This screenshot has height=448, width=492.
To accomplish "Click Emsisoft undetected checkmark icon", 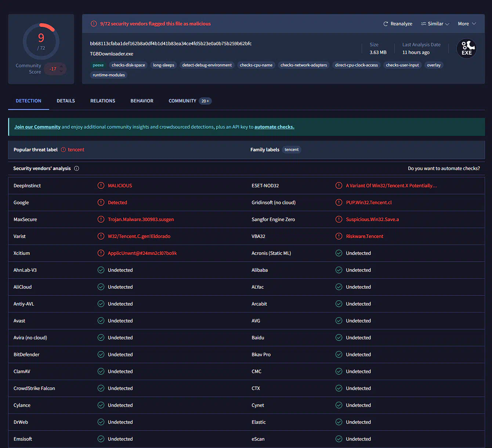I will tap(101, 439).
